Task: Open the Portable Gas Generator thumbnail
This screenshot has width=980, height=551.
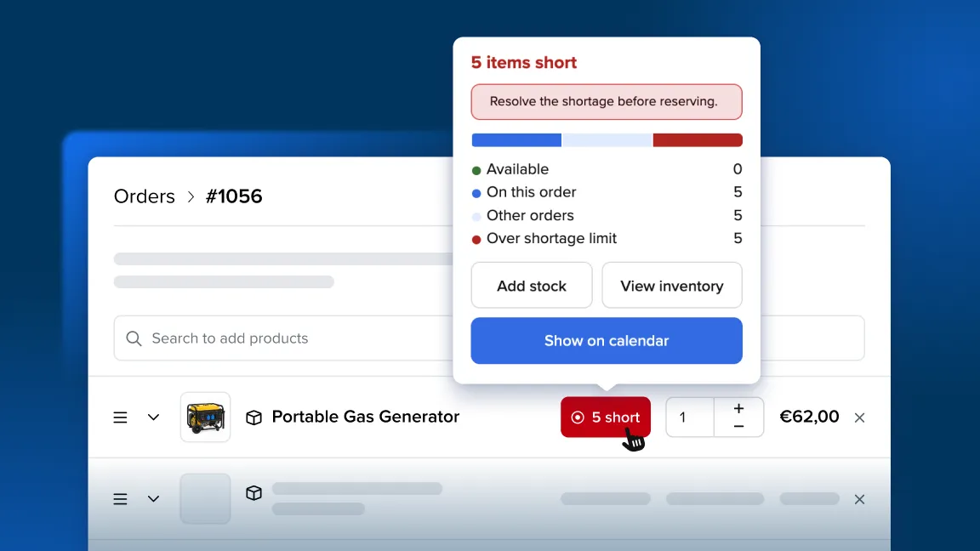Action: click(x=205, y=418)
